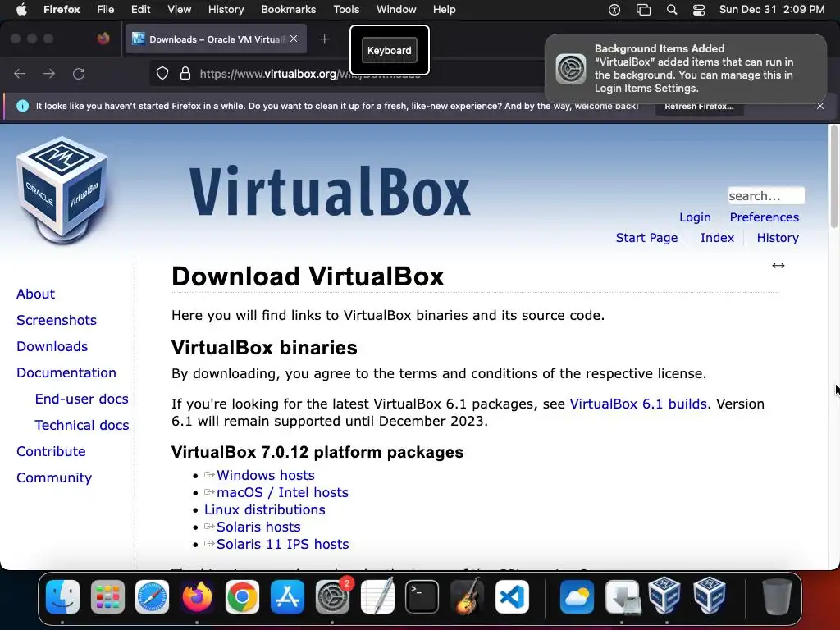Open About in the sidebar
Image resolution: width=840 pixels, height=630 pixels.
coord(35,294)
